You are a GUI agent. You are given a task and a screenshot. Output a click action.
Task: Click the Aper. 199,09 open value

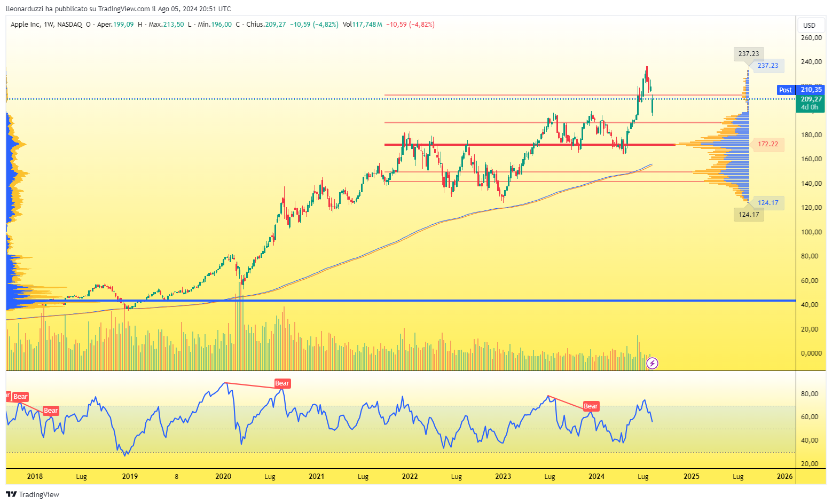point(115,25)
